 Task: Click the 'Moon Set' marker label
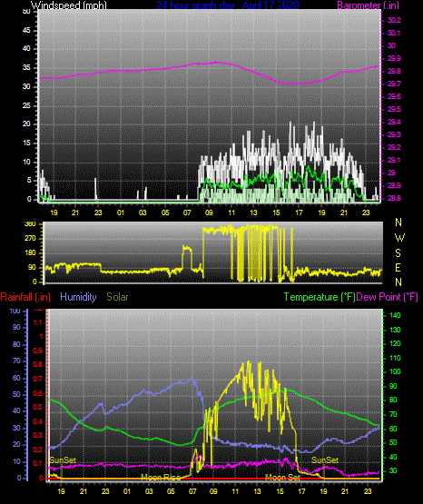[x=282, y=478]
